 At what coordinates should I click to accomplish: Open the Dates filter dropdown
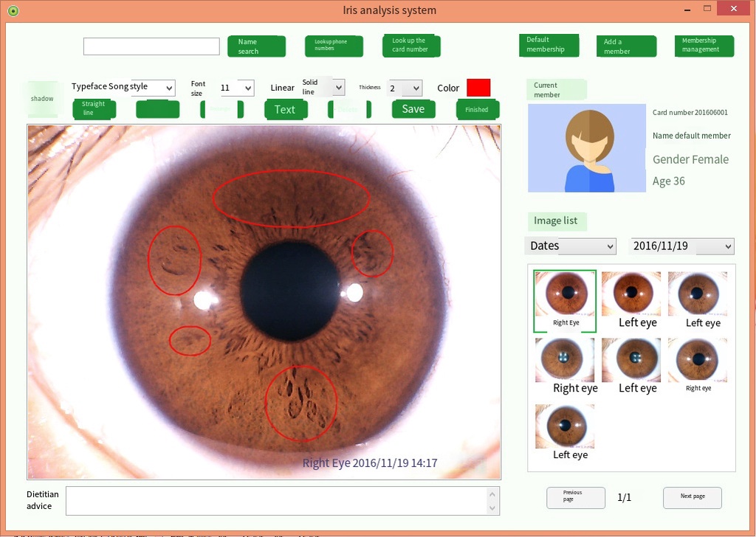tap(570, 246)
